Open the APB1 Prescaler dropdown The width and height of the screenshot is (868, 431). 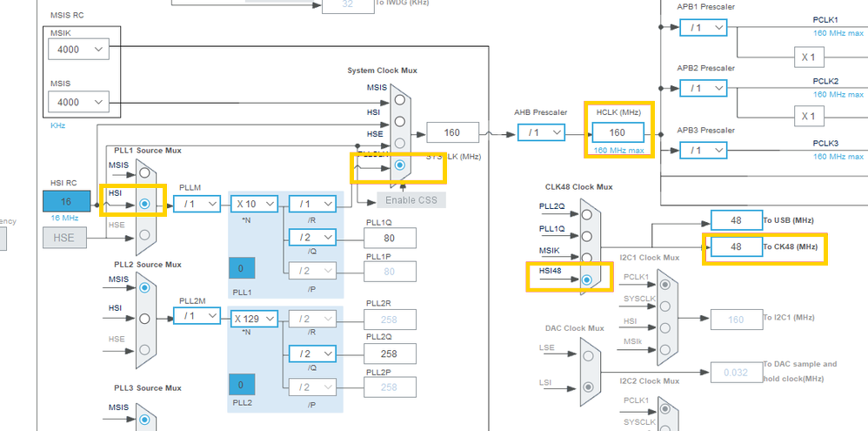(703, 27)
